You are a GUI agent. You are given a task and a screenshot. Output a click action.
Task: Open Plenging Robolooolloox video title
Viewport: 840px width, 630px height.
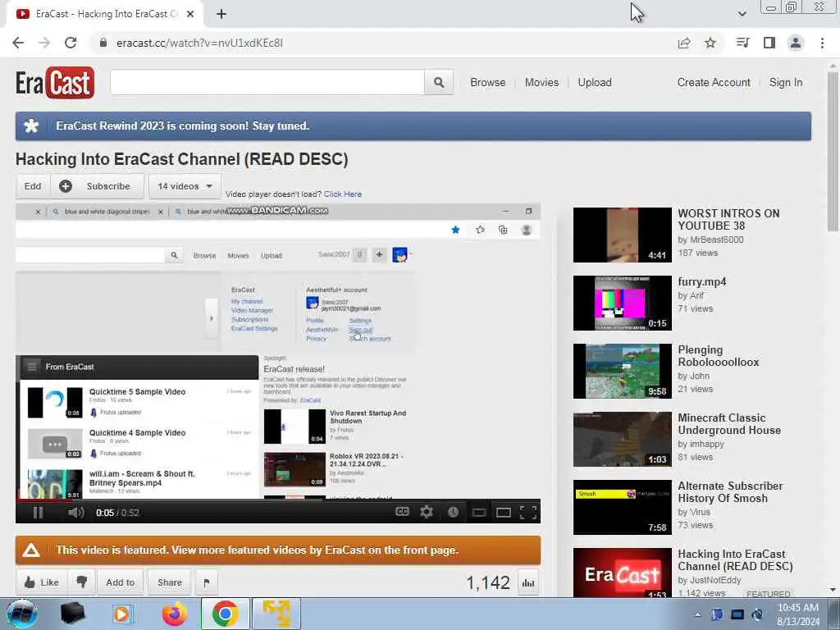click(718, 356)
